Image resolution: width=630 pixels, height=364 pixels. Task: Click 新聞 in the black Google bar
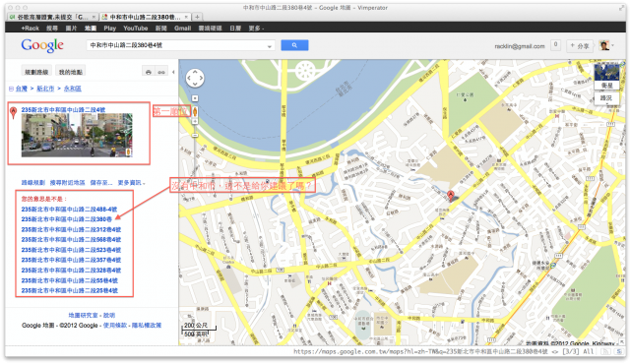[161, 29]
